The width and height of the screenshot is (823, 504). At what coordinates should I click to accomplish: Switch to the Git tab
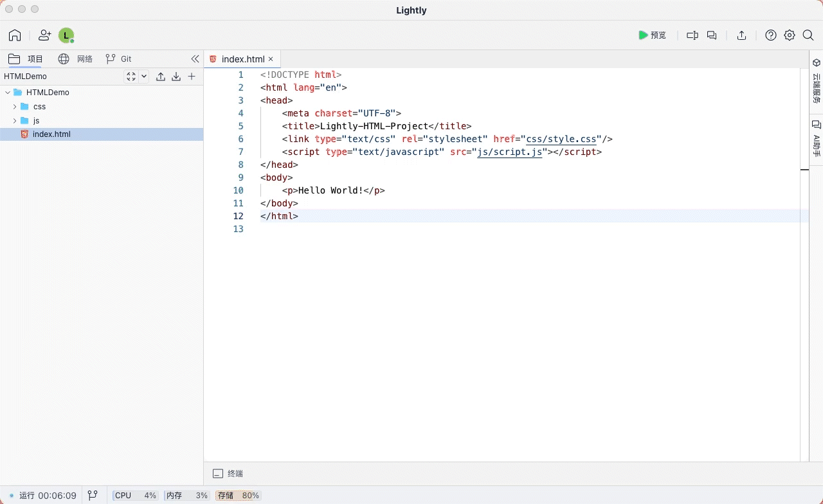(x=119, y=59)
